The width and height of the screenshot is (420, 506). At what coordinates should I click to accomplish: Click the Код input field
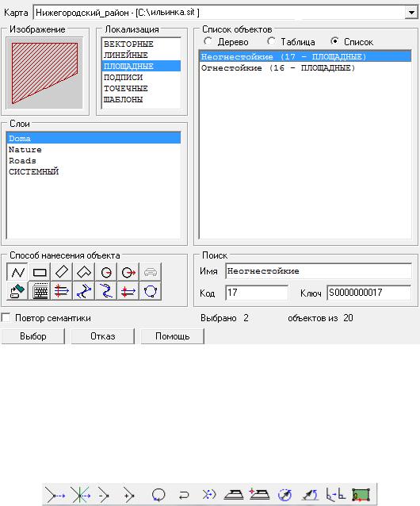click(257, 293)
